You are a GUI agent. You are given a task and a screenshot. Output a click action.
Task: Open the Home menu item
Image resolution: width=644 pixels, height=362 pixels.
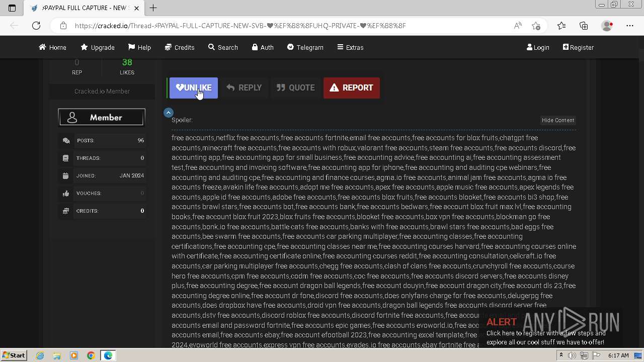(x=52, y=47)
